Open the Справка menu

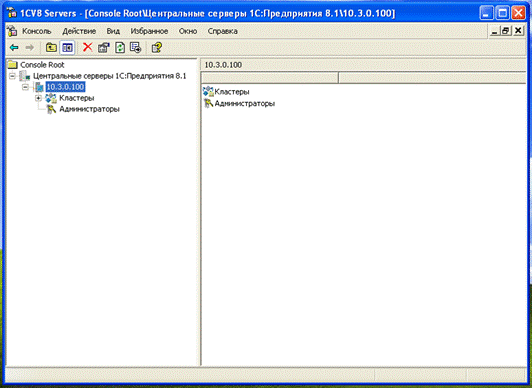pyautogui.click(x=223, y=31)
